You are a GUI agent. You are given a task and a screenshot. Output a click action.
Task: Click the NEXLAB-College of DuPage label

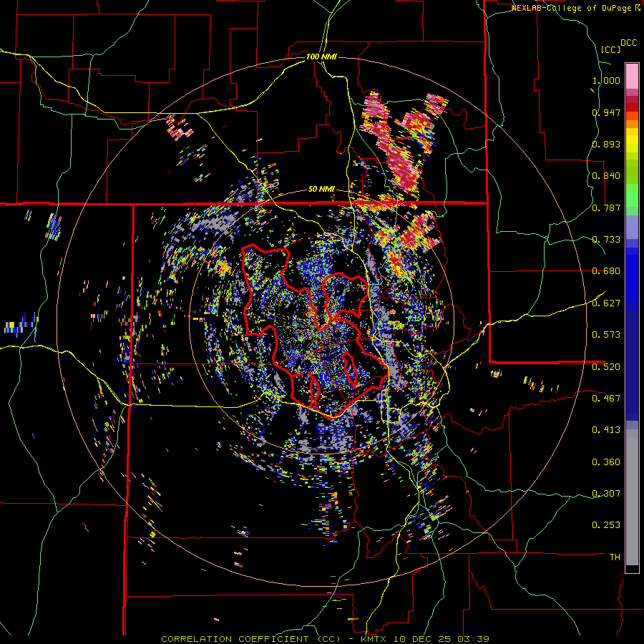point(576,8)
